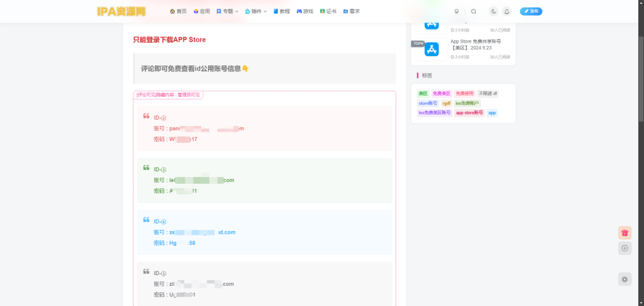Click the medal badge icon in header
Viewport: 644px width, 306px height.
pyautogui.click(x=457, y=11)
